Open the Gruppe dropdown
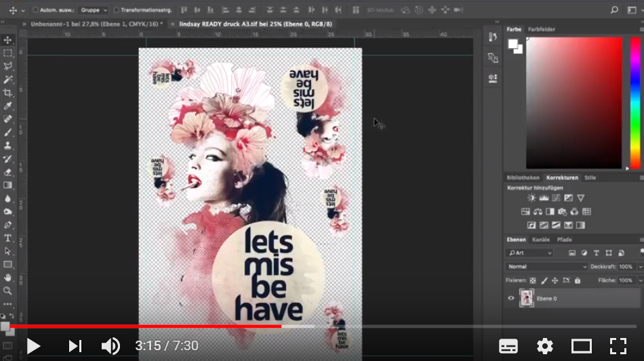Image resolution: width=644 pixels, height=361 pixels. 94,10
